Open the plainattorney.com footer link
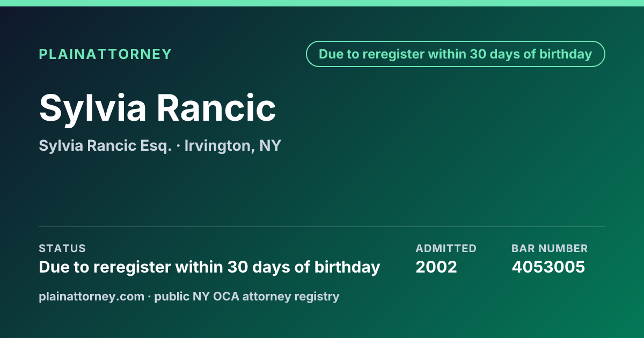Viewport: 644px width, 338px height. click(91, 297)
